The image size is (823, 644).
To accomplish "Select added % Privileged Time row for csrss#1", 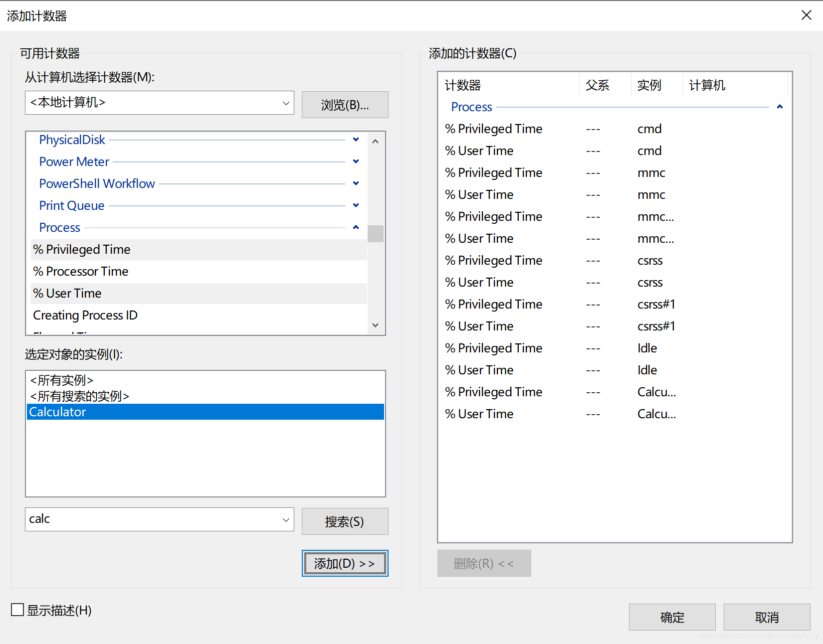I will (615, 304).
